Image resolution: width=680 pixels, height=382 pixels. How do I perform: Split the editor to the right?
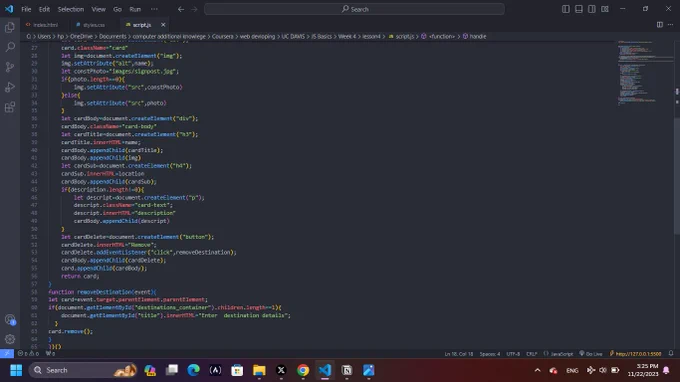[660, 25]
